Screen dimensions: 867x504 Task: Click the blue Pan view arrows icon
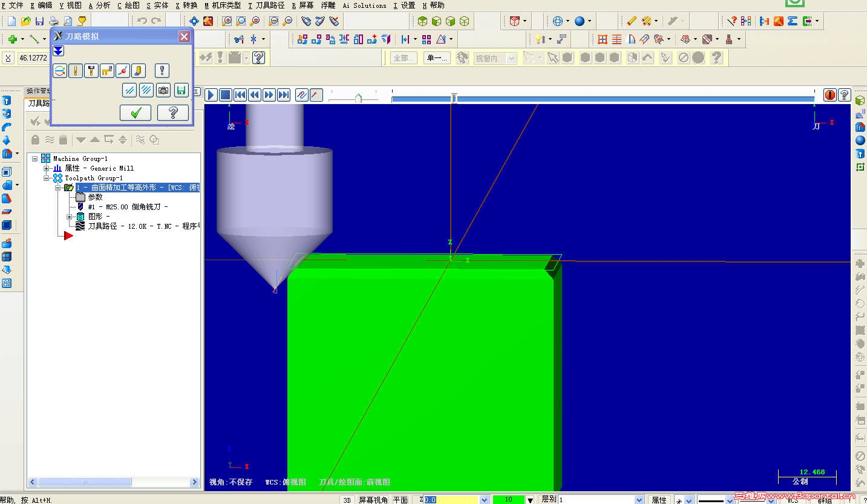click(x=194, y=21)
